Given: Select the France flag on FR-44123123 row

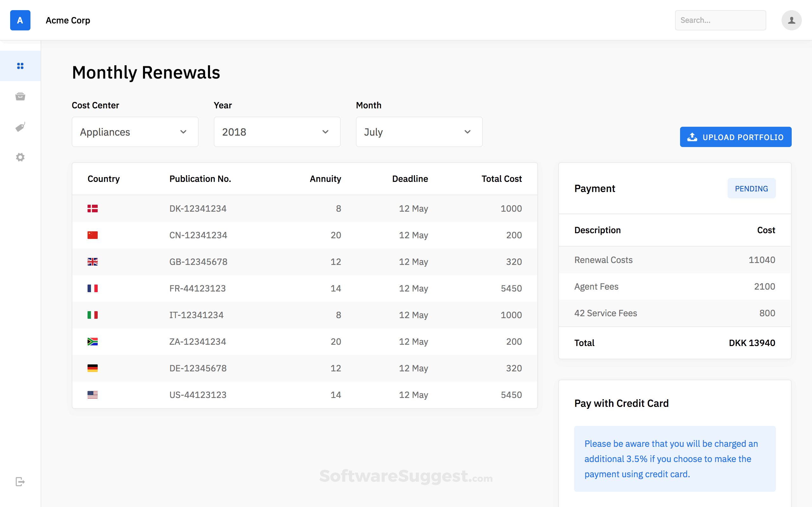Looking at the screenshot, I should (x=93, y=288).
